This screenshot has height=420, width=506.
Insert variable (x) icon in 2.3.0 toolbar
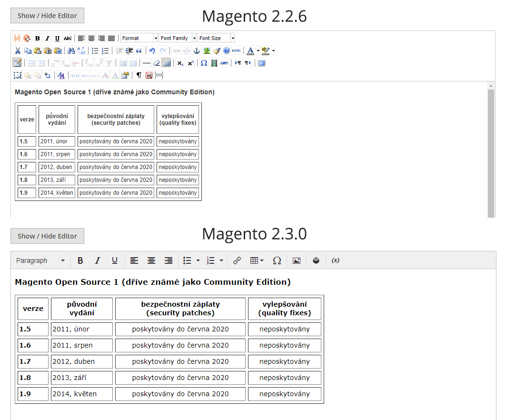coord(336,260)
